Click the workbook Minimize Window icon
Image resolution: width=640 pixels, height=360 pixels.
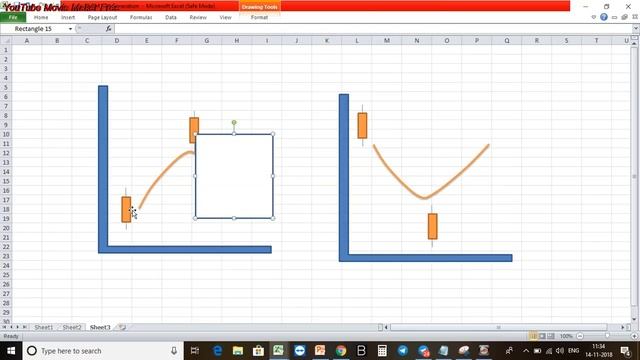tap(614, 17)
